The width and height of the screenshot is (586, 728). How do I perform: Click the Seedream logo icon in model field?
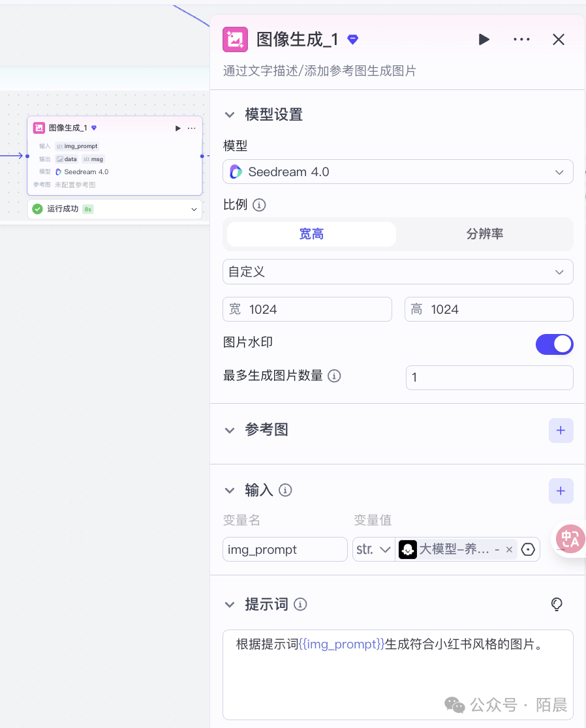236,172
